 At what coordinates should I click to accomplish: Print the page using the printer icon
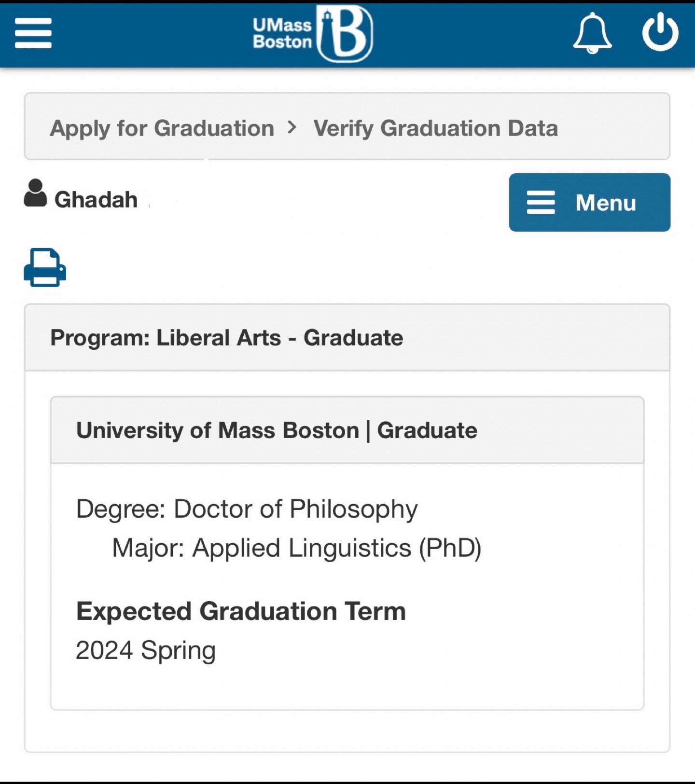[45, 267]
